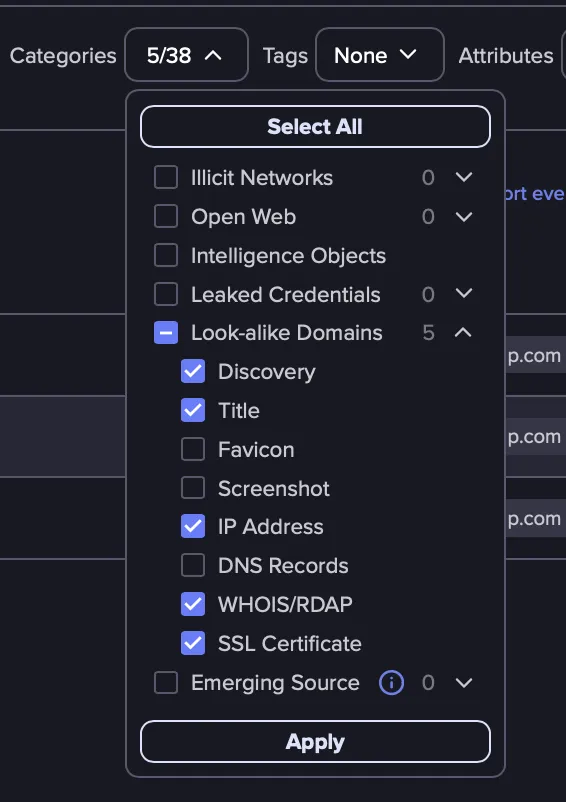The height and width of the screenshot is (802, 566).
Task: Uncheck WHOIS/RDAP category
Action: click(x=193, y=604)
